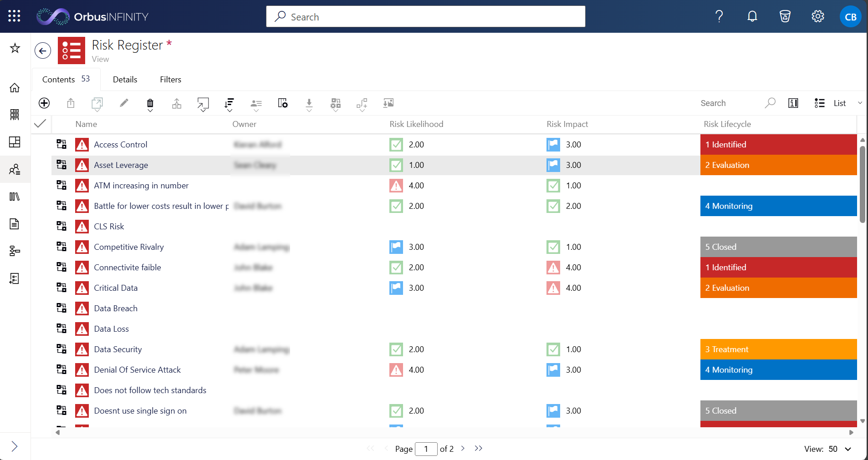Open the dashboards icon in sidebar
This screenshot has width=868, height=460.
coord(15,142)
